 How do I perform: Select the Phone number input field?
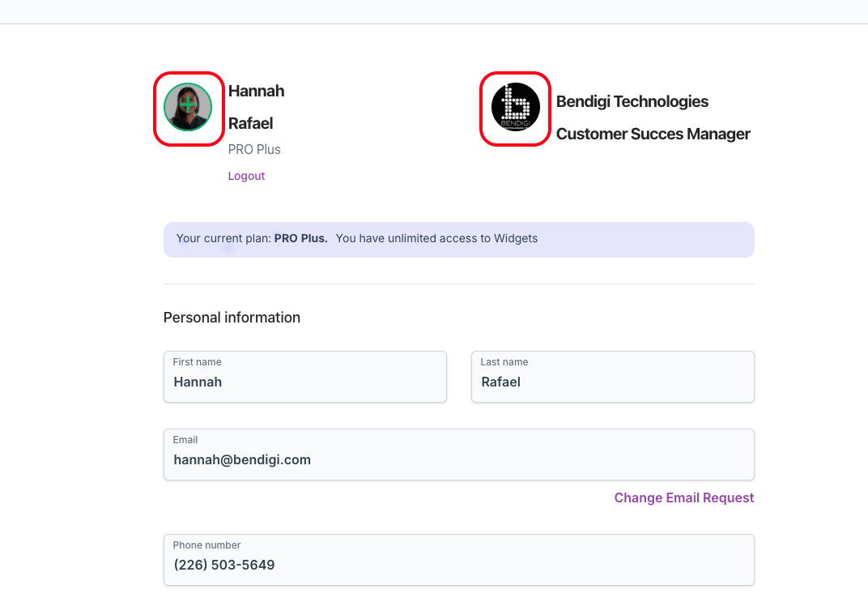[458, 565]
